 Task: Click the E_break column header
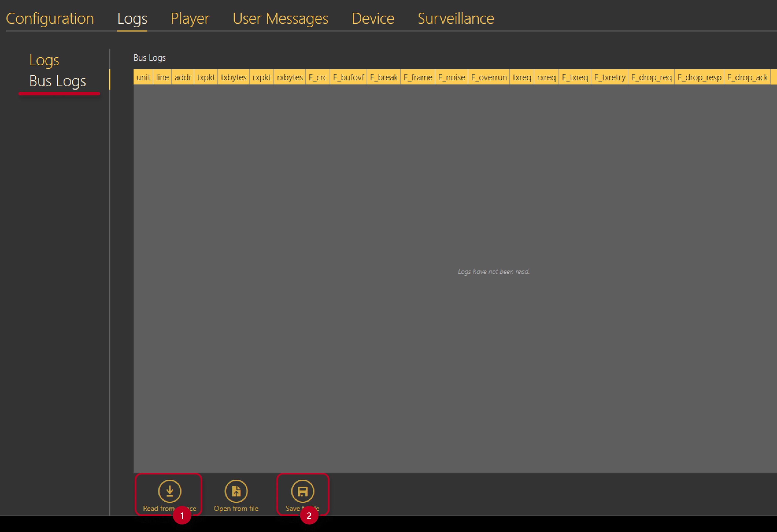tap(384, 77)
